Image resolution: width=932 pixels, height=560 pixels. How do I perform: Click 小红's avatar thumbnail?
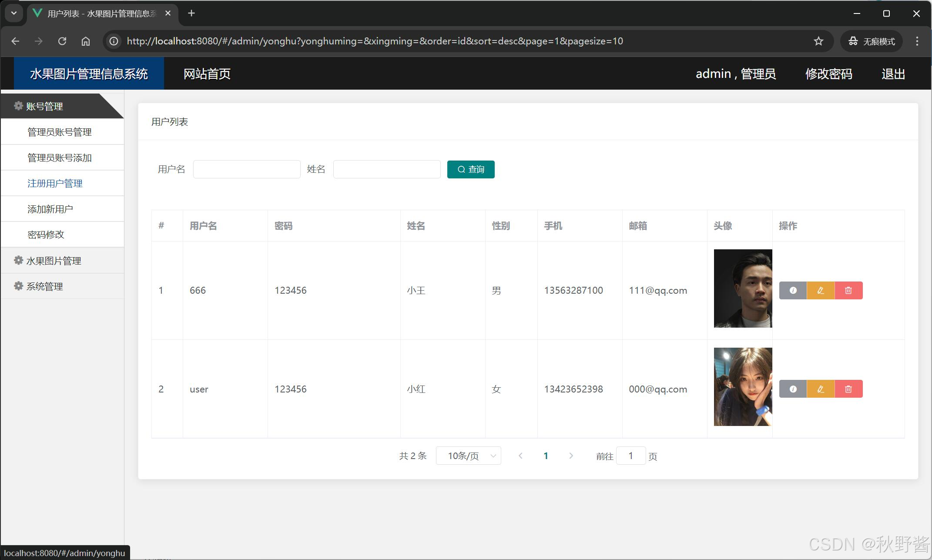tap(743, 387)
